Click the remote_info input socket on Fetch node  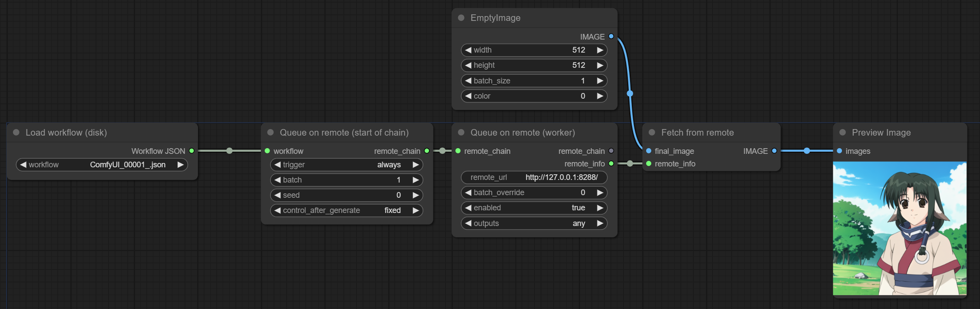coord(649,164)
